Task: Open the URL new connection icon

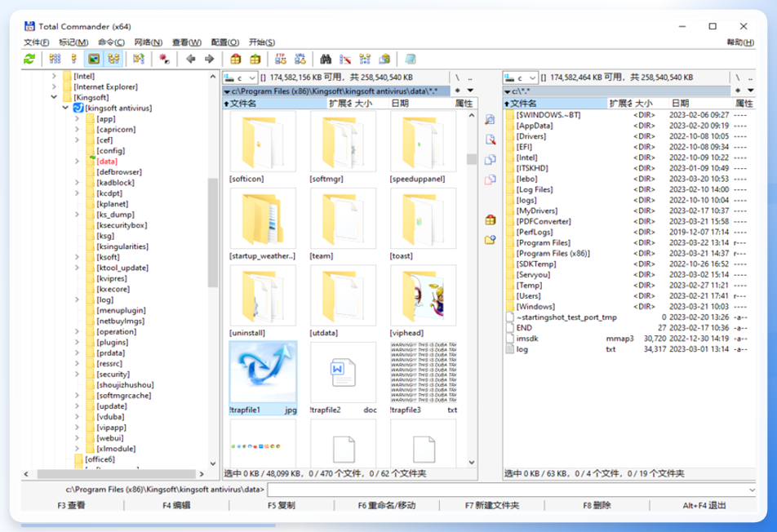Action: 300,59
